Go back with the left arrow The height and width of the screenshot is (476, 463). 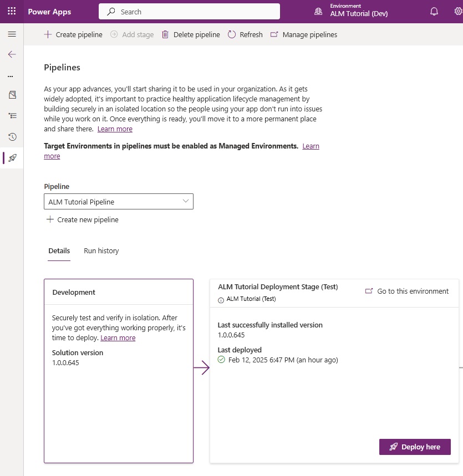(12, 54)
